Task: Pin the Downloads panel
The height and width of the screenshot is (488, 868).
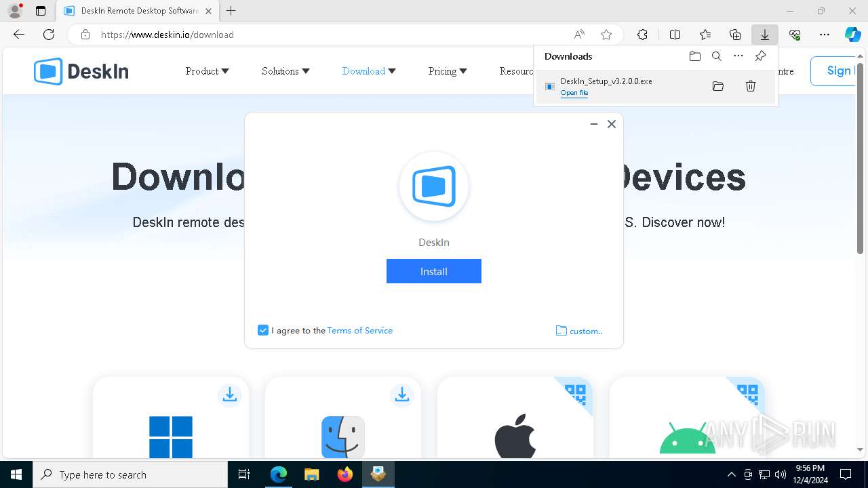Action: tap(761, 56)
